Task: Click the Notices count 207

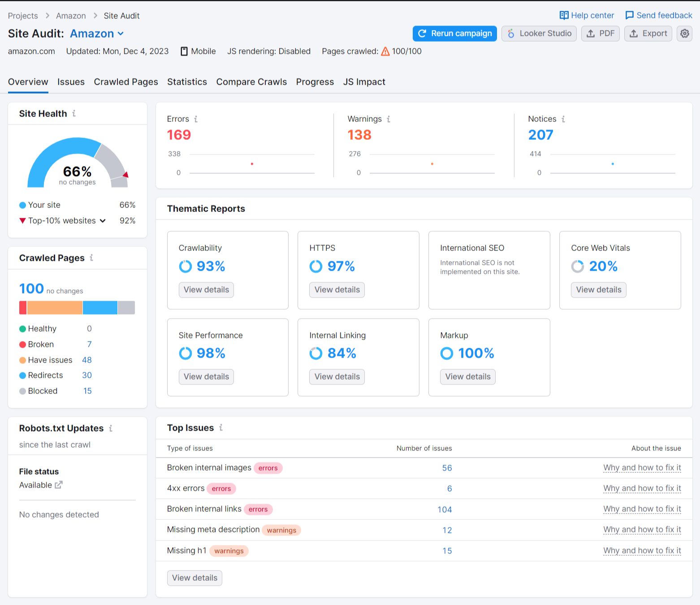Action: pos(540,135)
